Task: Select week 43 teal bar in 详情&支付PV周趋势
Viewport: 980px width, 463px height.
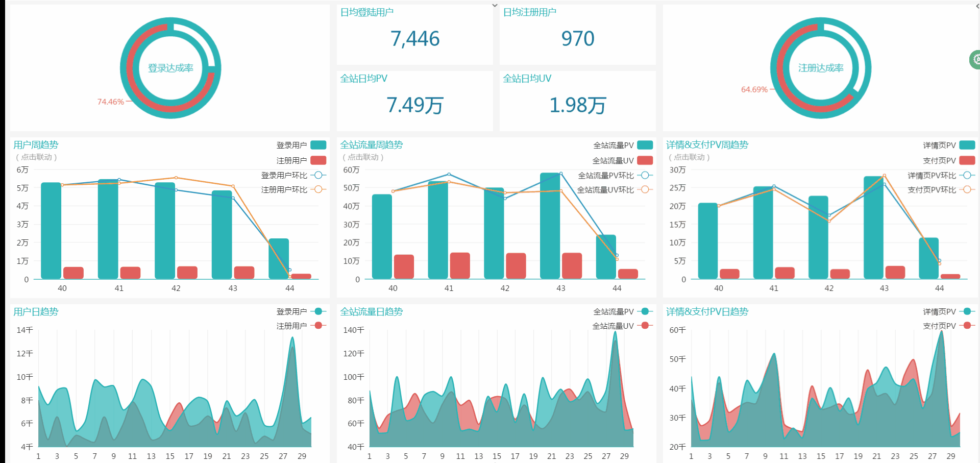Action: click(x=873, y=228)
